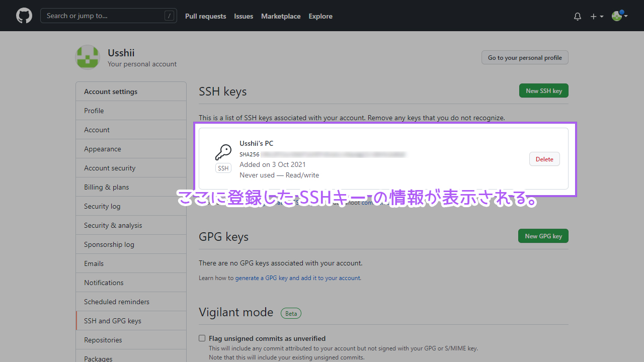The image size is (644, 362).
Task: Click the SHA256 fingerprint label
Action: point(249,154)
